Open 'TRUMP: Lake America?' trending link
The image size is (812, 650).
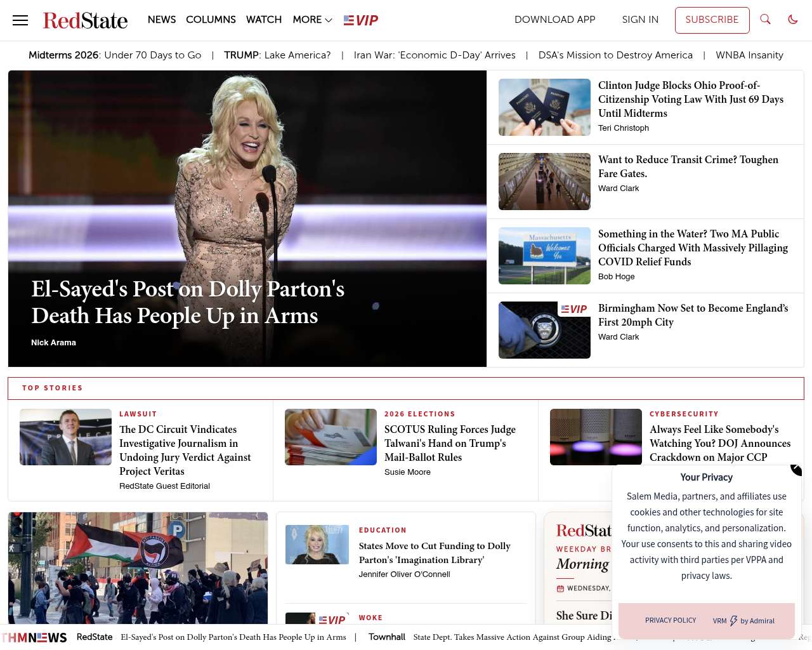[277, 55]
